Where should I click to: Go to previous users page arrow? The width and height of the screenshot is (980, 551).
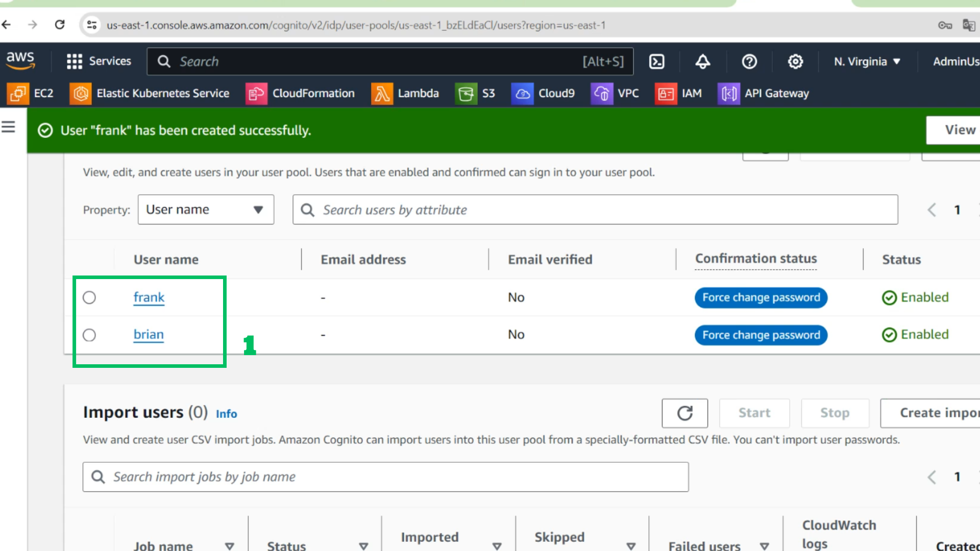coord(932,210)
